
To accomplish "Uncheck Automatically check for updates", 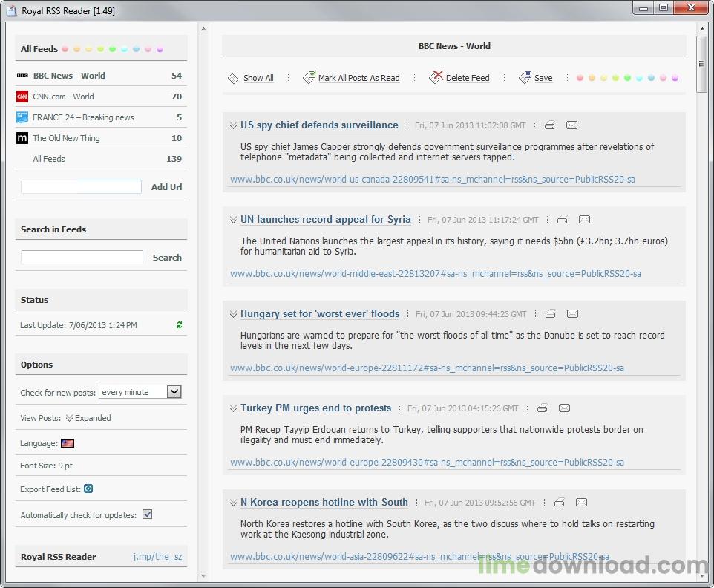I will pos(147,514).
